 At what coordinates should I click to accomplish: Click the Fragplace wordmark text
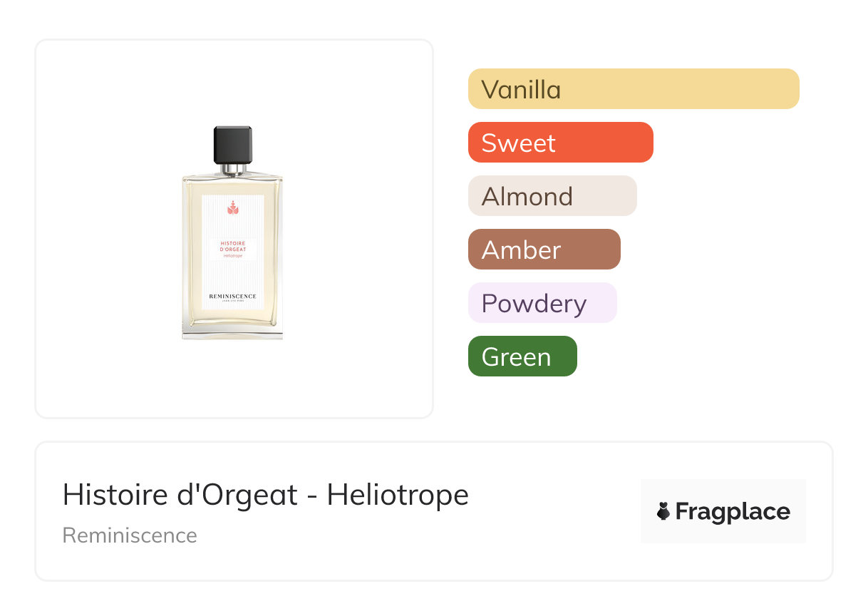(x=733, y=511)
